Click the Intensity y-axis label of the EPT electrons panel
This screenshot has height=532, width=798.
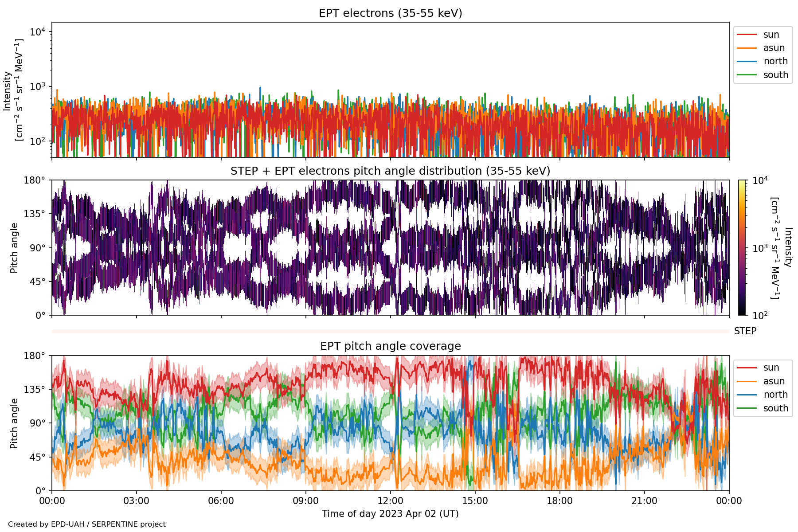pos(13,90)
